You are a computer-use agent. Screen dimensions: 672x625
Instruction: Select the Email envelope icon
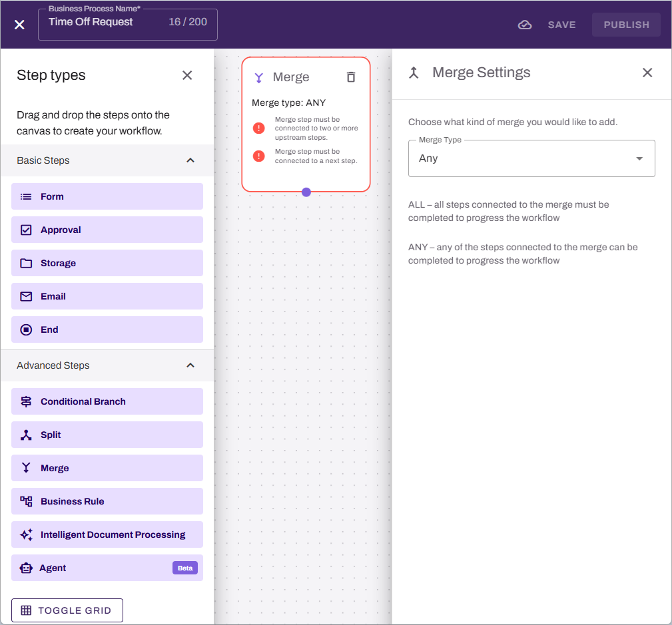click(x=26, y=296)
